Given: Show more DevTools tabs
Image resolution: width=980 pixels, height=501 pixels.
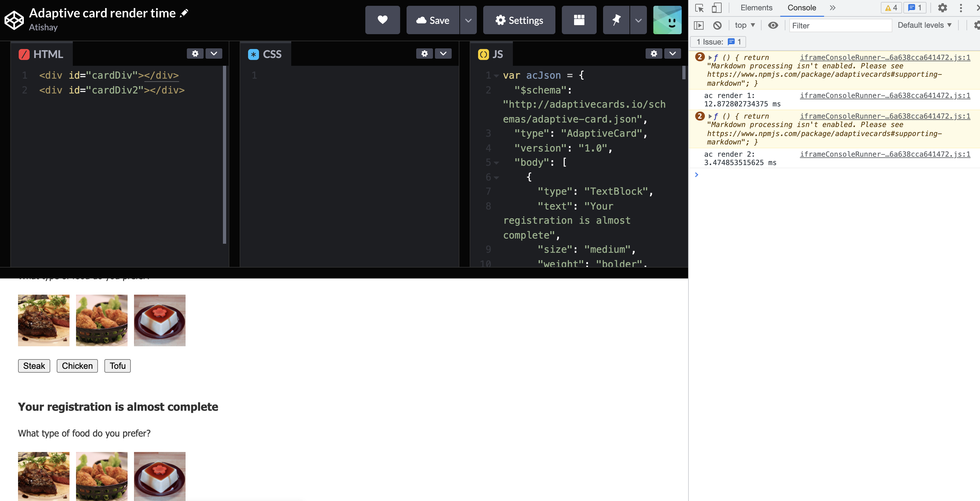Looking at the screenshot, I should point(832,8).
